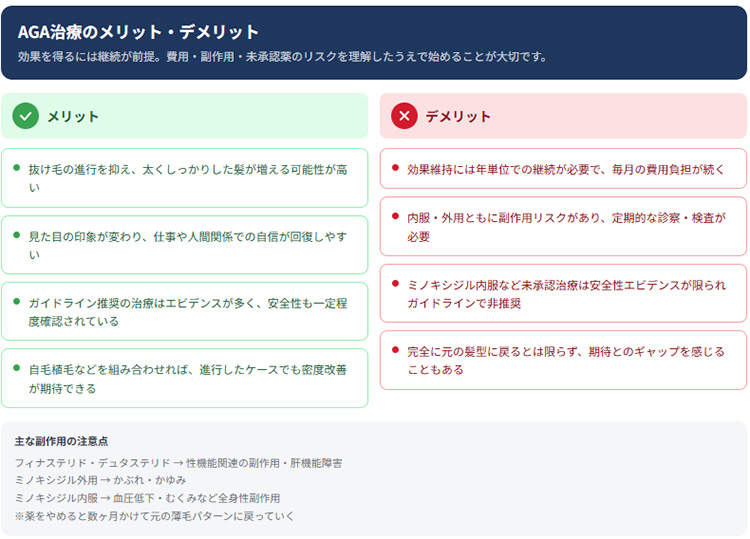Click the red X icon beside デメリット
The width and height of the screenshot is (750, 539).
point(404,116)
